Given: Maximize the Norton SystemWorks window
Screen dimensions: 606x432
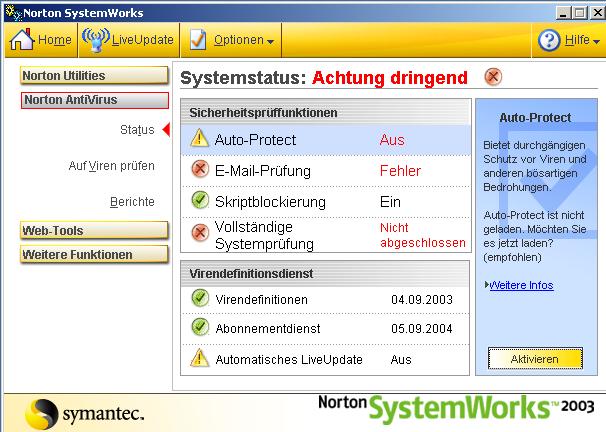Looking at the screenshot, I should pyautogui.click(x=580, y=13).
